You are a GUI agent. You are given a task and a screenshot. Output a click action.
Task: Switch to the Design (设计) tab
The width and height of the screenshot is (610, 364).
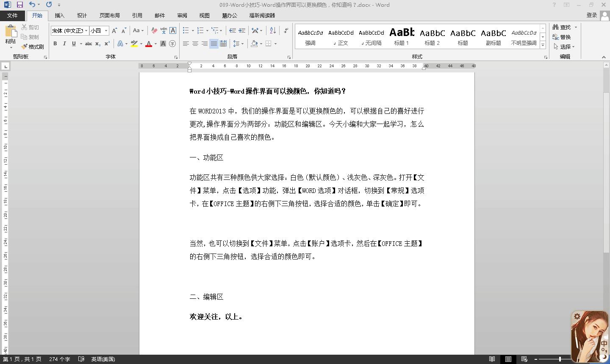pyautogui.click(x=82, y=15)
